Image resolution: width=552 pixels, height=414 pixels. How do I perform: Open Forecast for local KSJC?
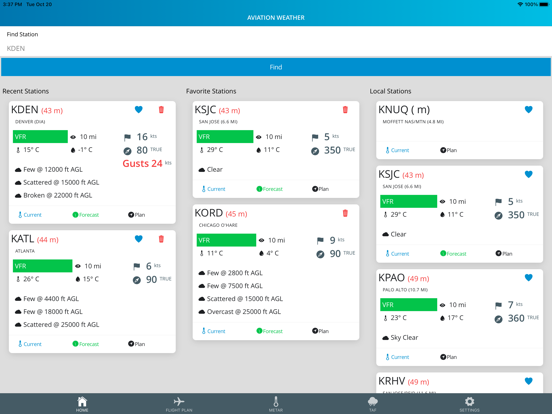point(453,253)
